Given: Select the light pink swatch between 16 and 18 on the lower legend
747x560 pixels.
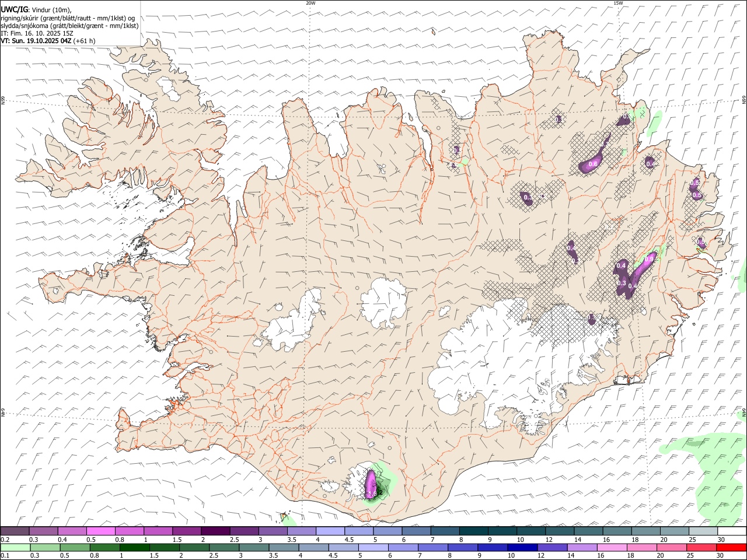Looking at the screenshot, I should (612, 547).
